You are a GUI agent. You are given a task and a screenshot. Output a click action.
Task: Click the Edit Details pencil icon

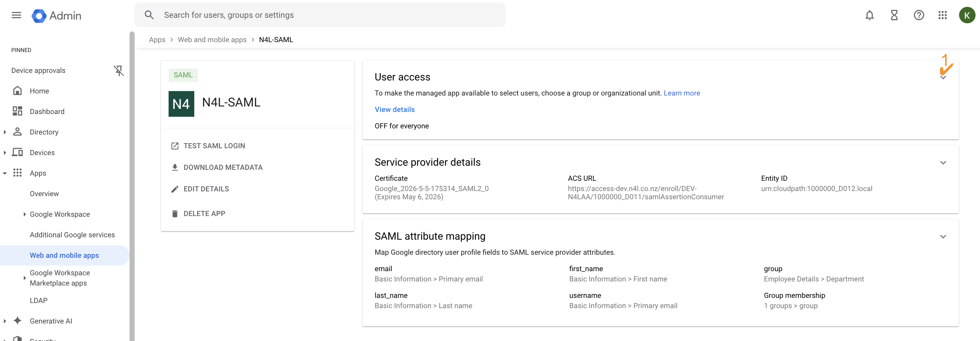click(175, 189)
